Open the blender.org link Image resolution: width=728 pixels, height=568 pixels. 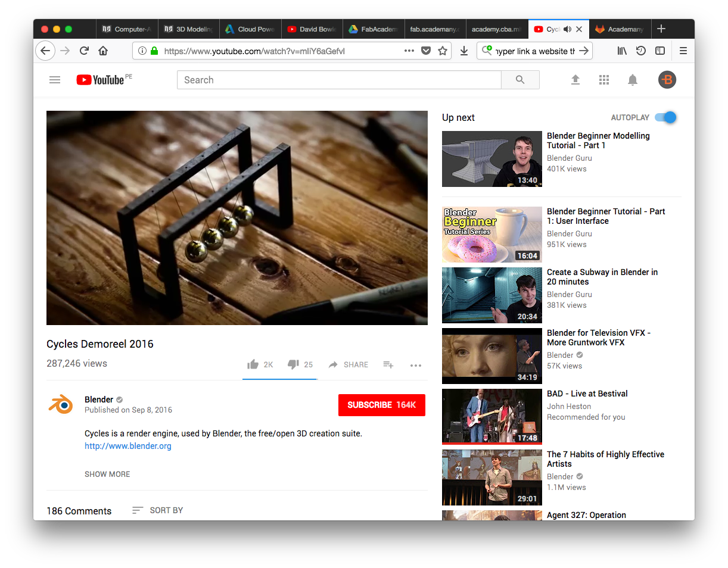(128, 446)
